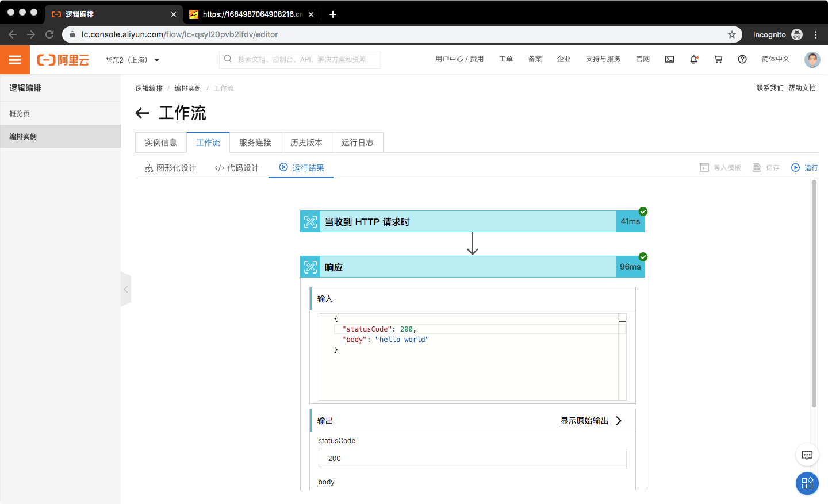Open the shopping cart
This screenshot has height=504, width=828.
pyautogui.click(x=718, y=59)
